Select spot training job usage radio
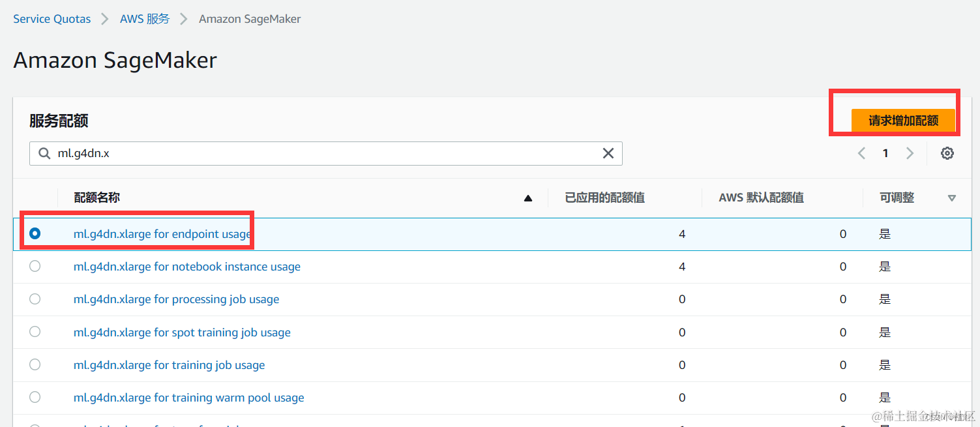980x427 pixels. click(x=35, y=331)
